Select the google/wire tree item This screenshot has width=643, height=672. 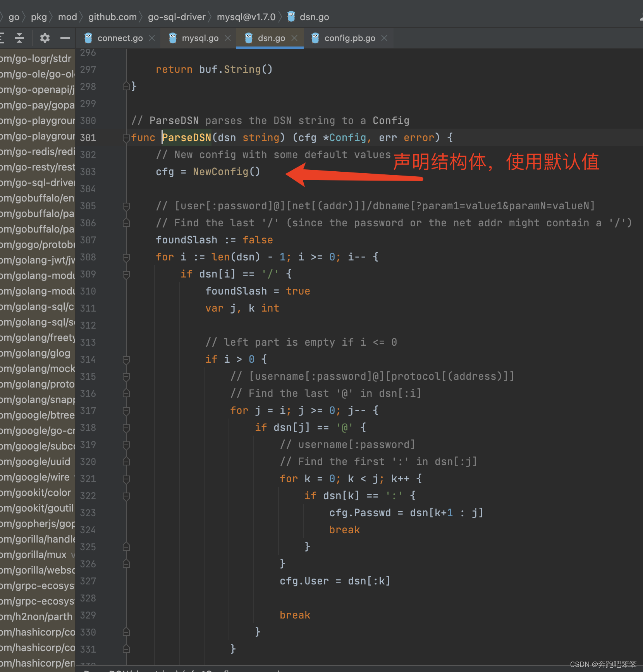[37, 477]
